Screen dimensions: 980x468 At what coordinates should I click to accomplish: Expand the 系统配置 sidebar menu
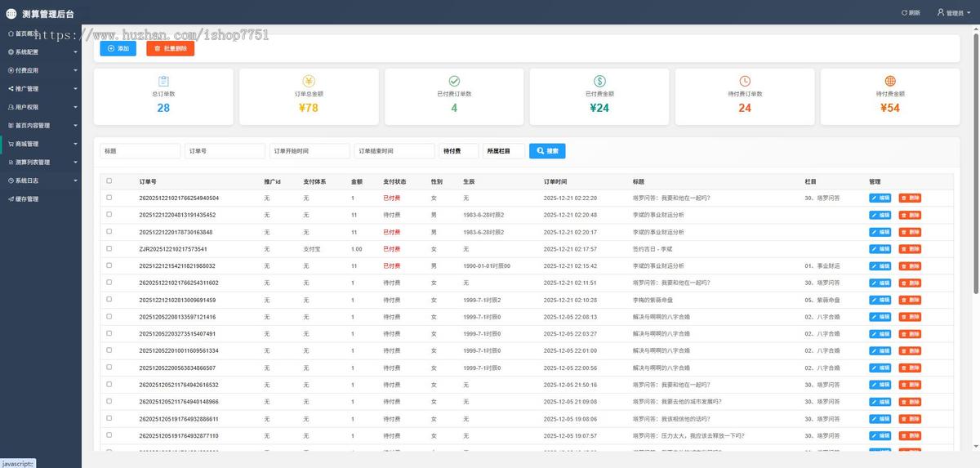coord(41,51)
